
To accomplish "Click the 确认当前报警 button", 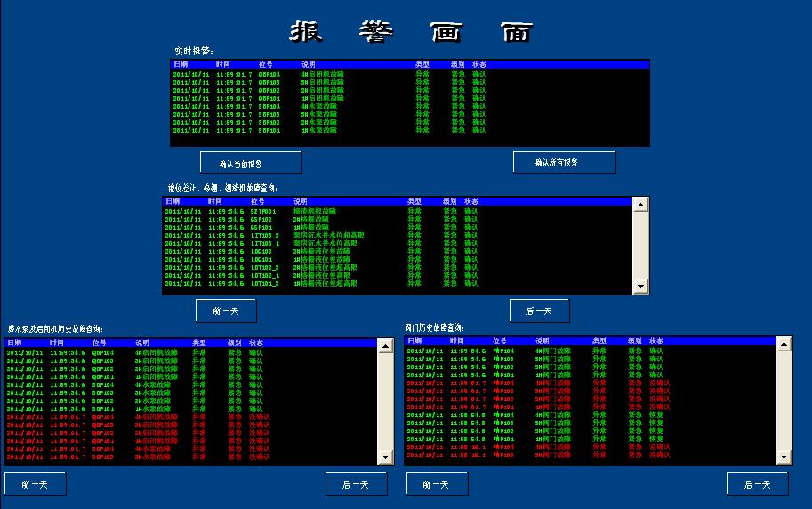I will pos(251,163).
